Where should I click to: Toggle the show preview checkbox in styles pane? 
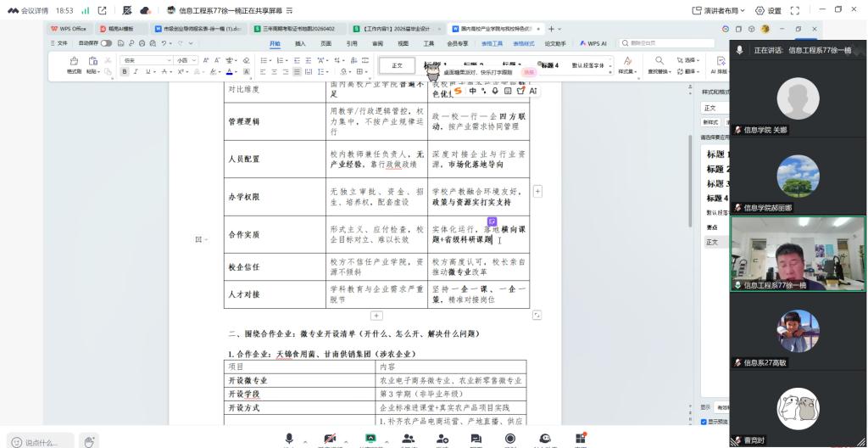click(704, 422)
